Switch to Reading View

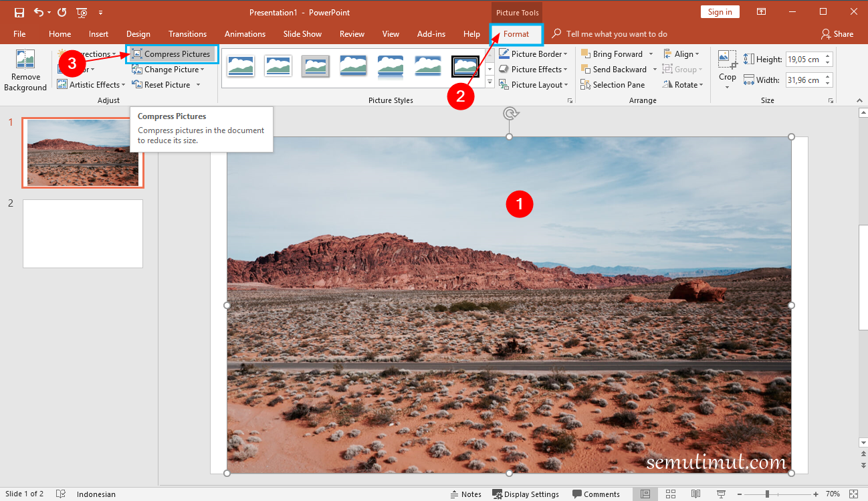(x=696, y=494)
